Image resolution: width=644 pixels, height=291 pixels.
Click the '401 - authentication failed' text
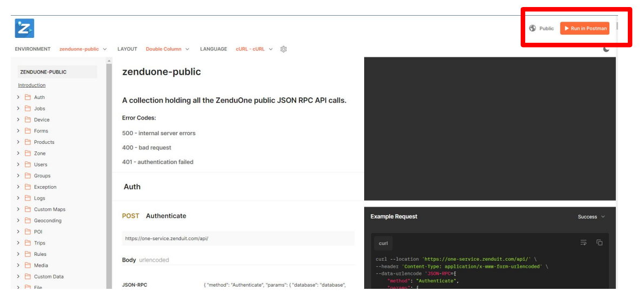[x=158, y=162]
